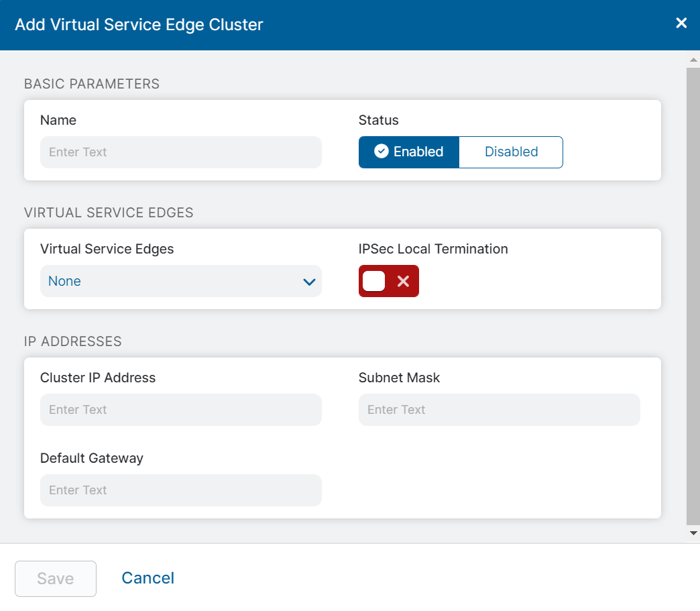
Task: Click the Name input field
Action: click(x=181, y=152)
